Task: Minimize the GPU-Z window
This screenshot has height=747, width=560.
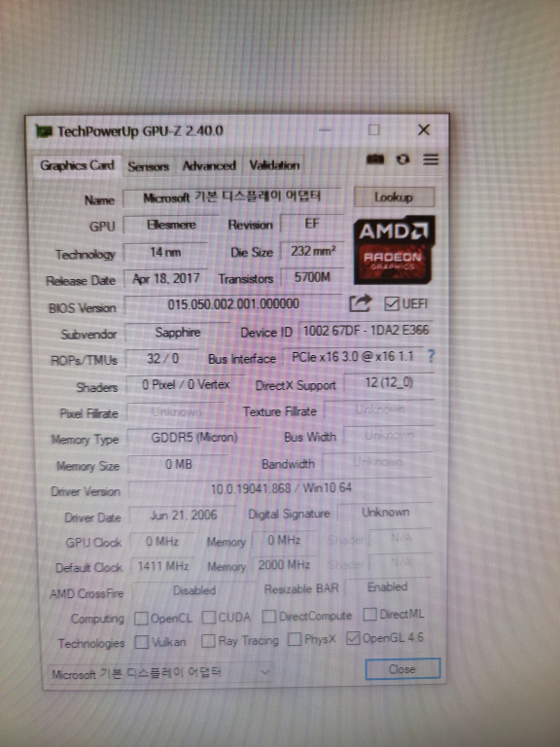Action: coord(325,129)
